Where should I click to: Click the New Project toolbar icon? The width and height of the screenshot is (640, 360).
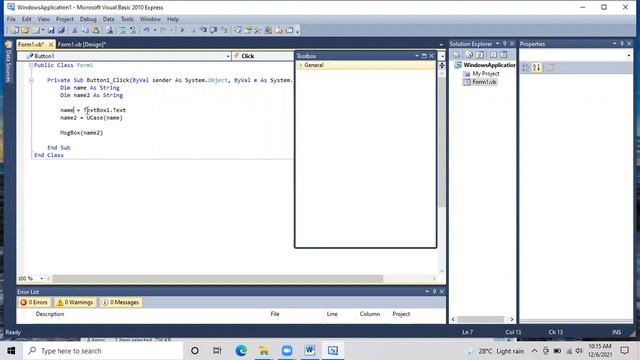coord(15,30)
